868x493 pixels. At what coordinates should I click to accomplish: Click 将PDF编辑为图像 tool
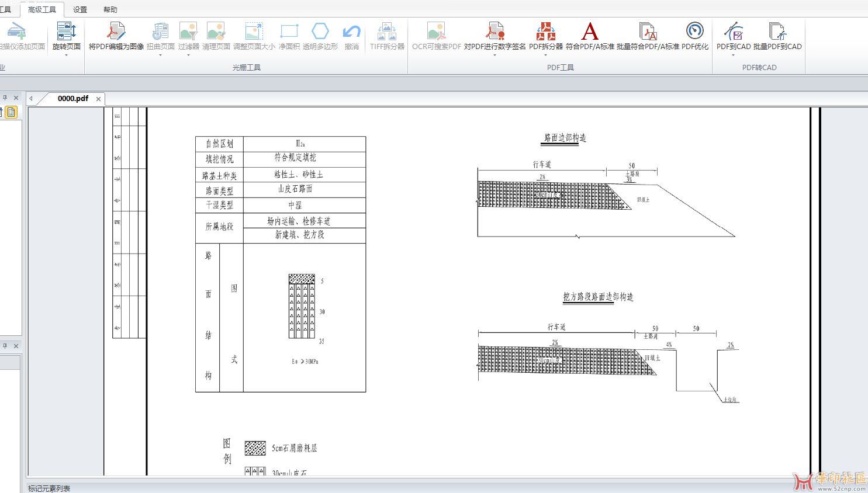pos(116,36)
